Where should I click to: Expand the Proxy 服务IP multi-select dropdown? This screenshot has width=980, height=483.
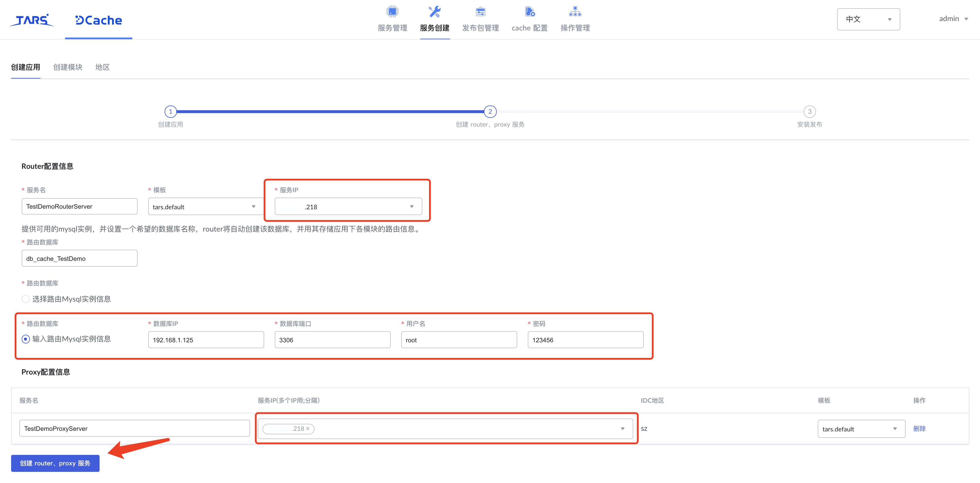click(622, 429)
